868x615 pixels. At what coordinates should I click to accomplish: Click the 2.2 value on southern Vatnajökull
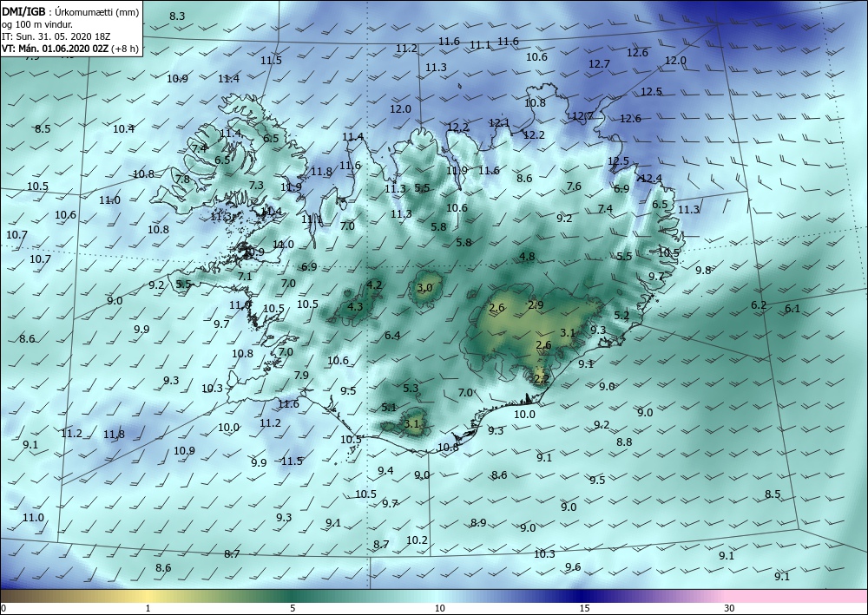(542, 379)
